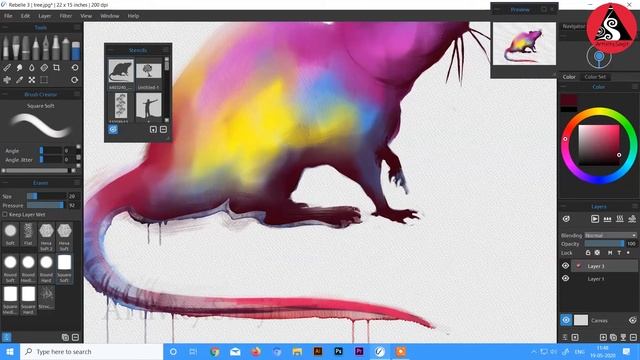This screenshot has width=640, height=360.
Task: Click the Redo arrow in Tools panel
Action: [x=75, y=80]
